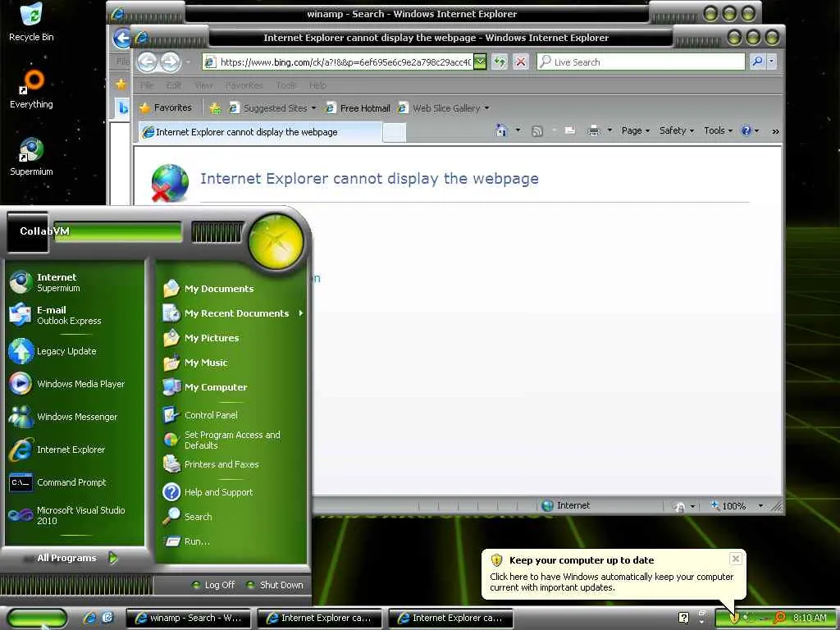Go back using the IE Back arrow
Screen dimensions: 840x630
(148, 62)
